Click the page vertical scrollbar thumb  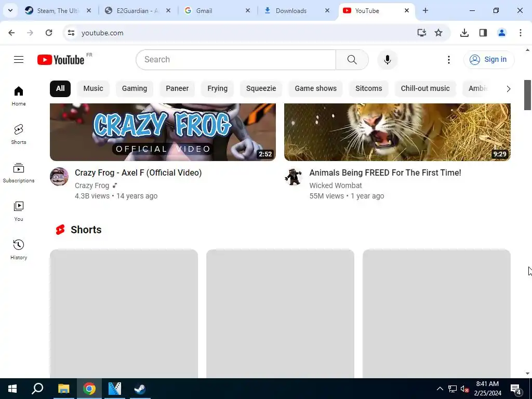coord(527,95)
